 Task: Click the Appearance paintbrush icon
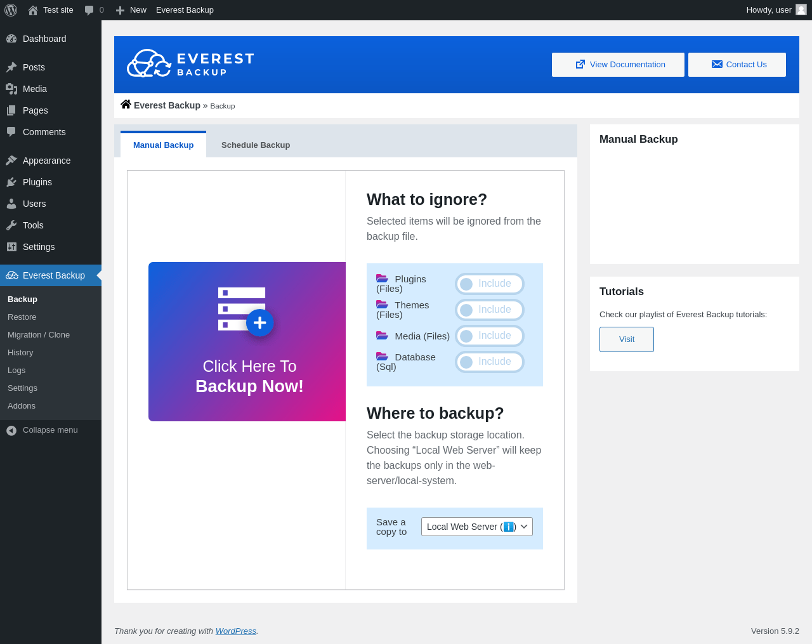11,161
